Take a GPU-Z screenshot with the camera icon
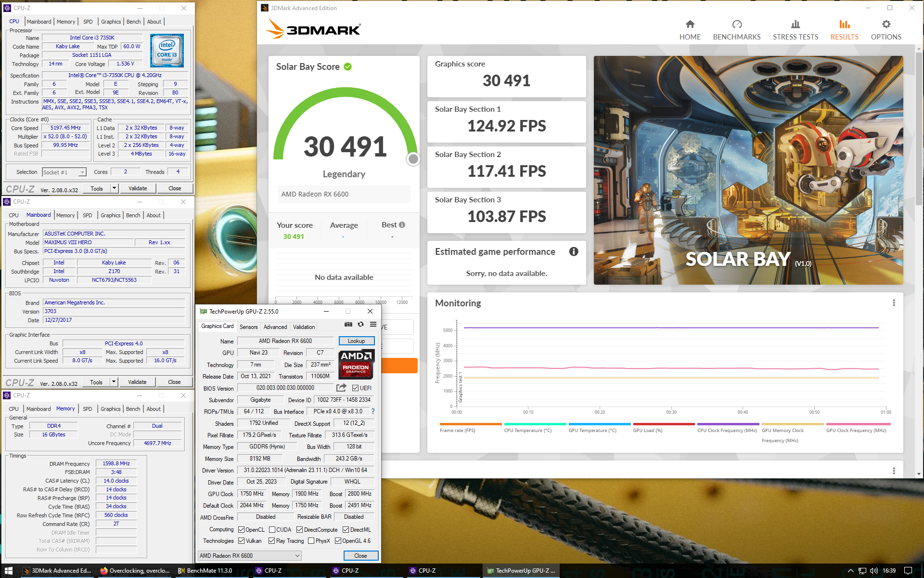924x578 pixels. tap(348, 325)
